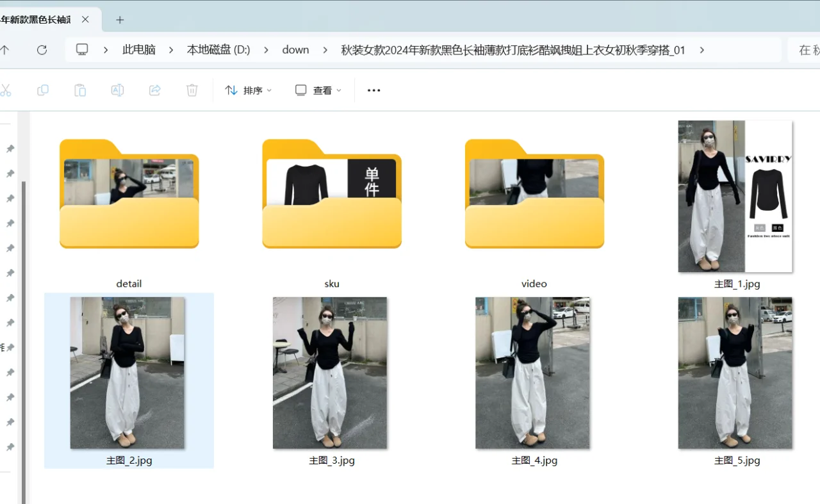Select the Rename icon

[x=117, y=90]
